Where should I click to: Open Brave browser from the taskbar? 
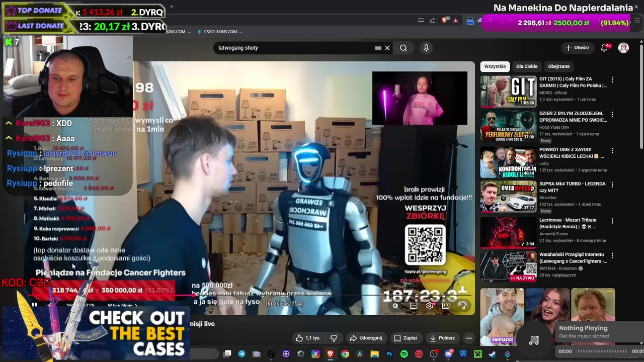pos(330,354)
